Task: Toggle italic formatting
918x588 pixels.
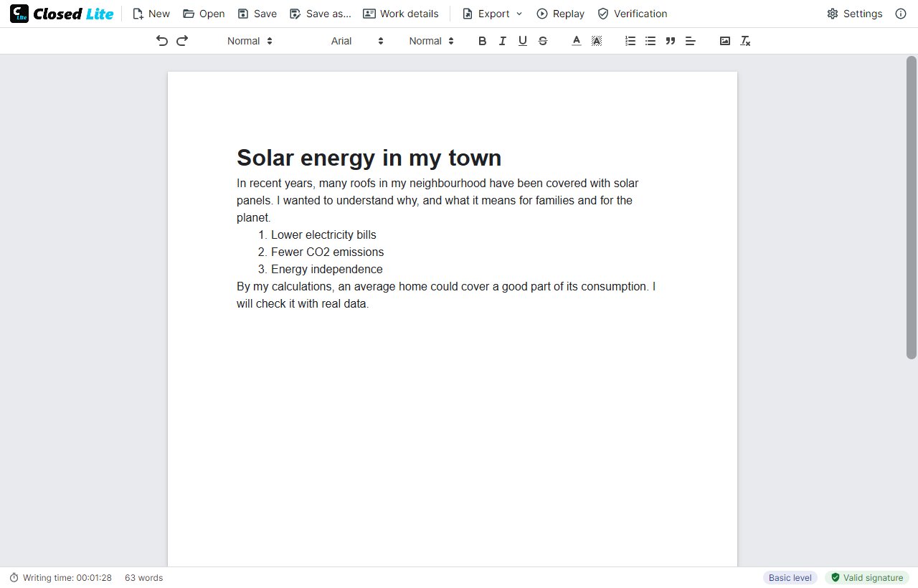Action: [x=502, y=41]
